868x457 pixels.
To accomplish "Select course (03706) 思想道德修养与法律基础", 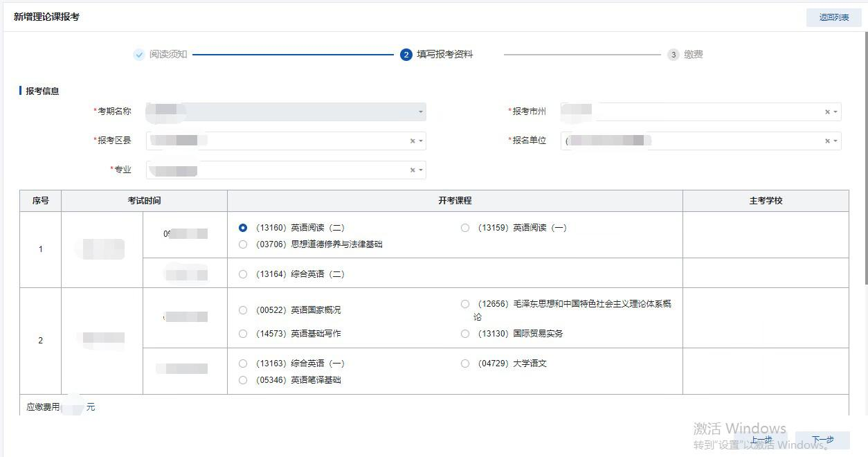I will click(x=243, y=244).
